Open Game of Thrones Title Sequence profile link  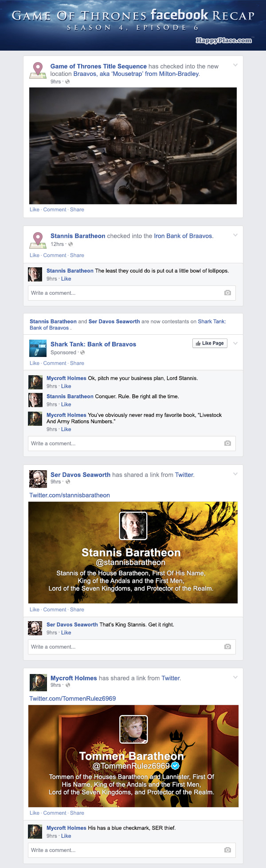(x=98, y=66)
